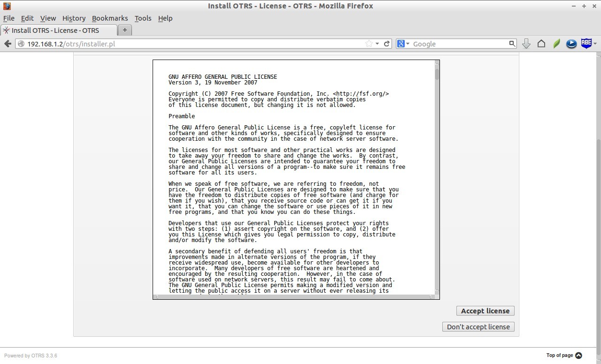This screenshot has height=364, width=601.
Task: Open the search engine dropdown arrow
Action: pos(408,44)
